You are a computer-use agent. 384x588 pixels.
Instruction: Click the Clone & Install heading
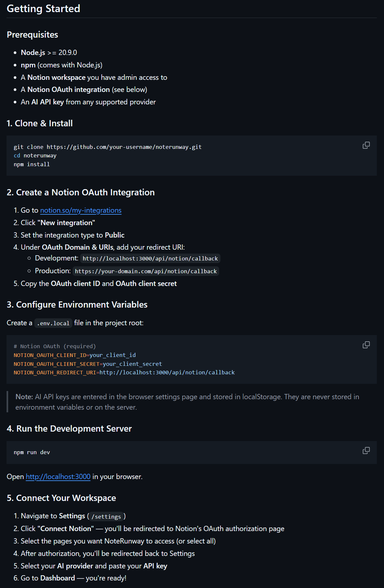coord(40,123)
